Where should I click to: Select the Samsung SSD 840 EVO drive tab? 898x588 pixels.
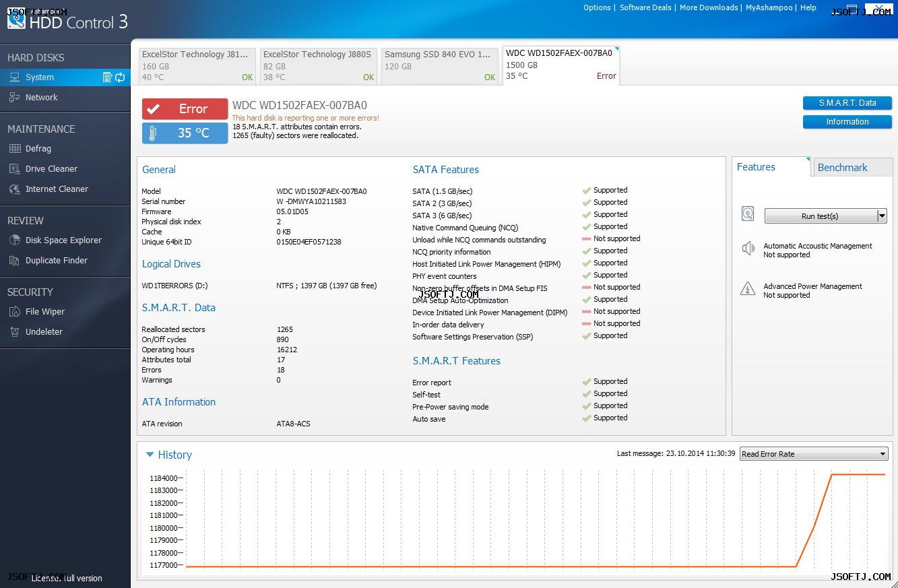pyautogui.click(x=440, y=66)
